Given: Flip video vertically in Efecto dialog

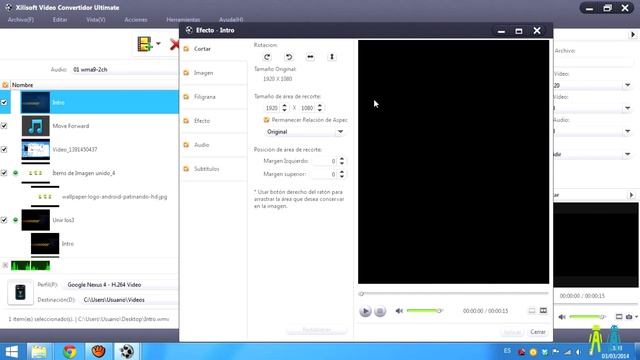Looking at the screenshot, I should coord(332,57).
